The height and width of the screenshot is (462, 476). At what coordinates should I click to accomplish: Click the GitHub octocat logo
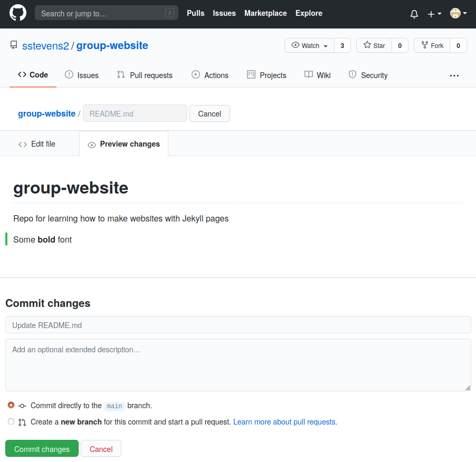click(17, 13)
